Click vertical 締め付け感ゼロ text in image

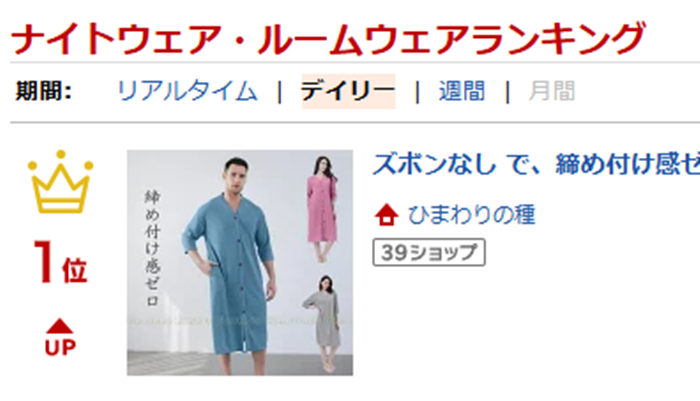coord(153,248)
